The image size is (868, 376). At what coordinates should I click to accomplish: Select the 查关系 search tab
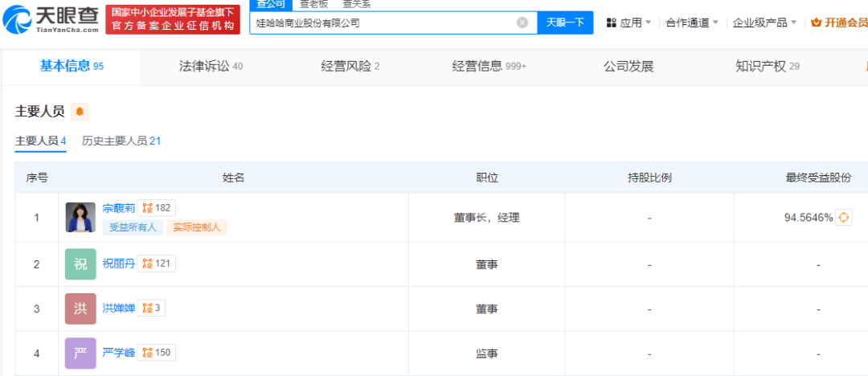click(357, 5)
